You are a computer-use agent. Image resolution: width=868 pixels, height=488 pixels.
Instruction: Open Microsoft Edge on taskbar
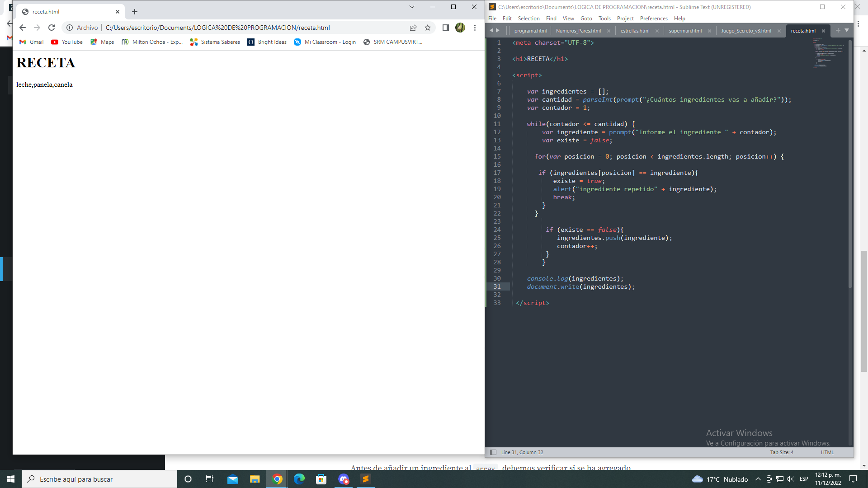(x=299, y=479)
